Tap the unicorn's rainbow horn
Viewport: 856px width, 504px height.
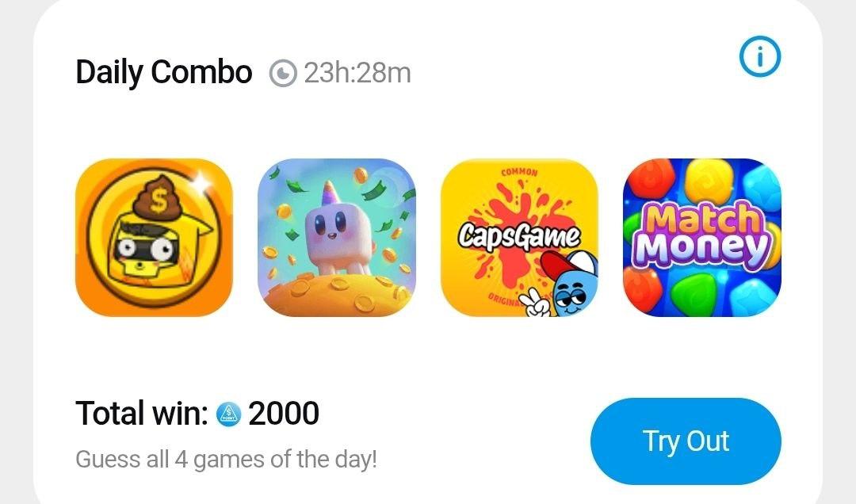(328, 193)
